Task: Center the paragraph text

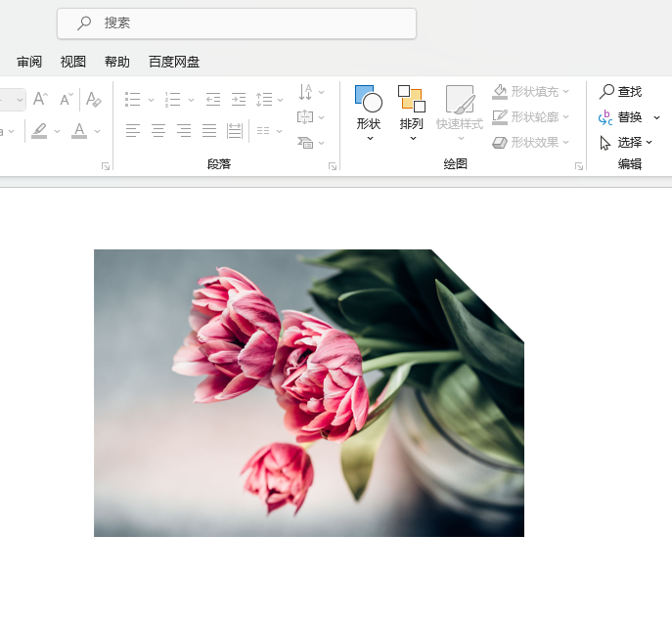Action: 158,130
